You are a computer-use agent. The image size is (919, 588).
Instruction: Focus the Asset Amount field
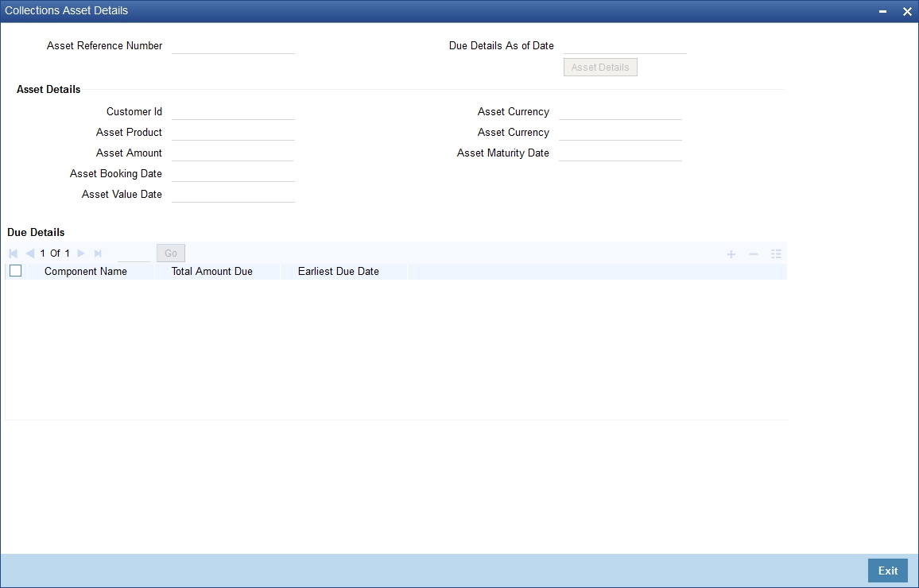coord(232,153)
